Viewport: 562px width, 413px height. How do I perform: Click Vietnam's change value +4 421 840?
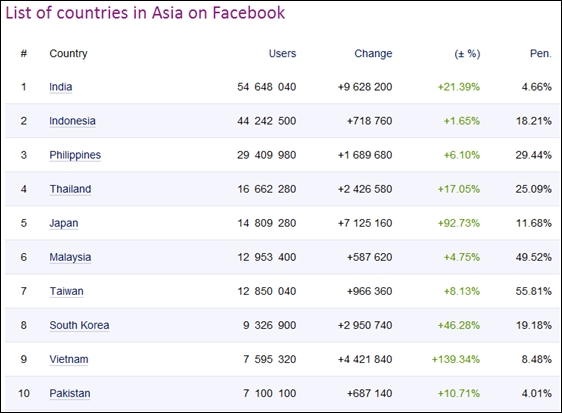[x=365, y=359]
